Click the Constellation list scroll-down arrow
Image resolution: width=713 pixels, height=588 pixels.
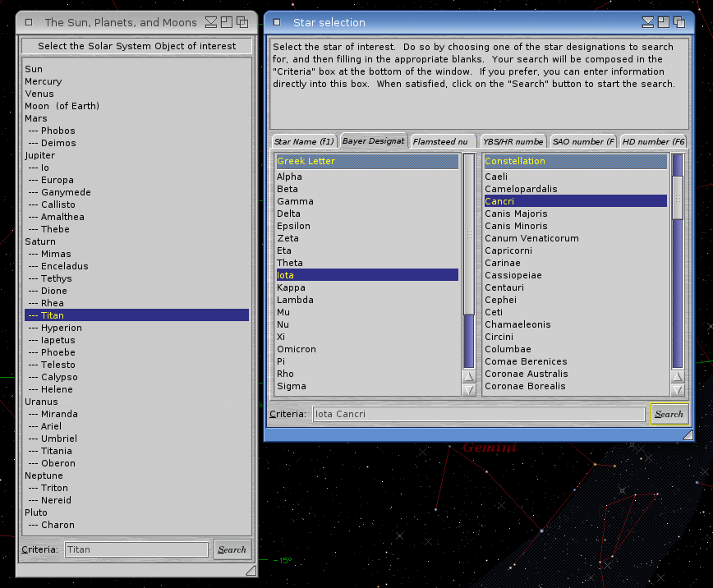click(x=678, y=389)
